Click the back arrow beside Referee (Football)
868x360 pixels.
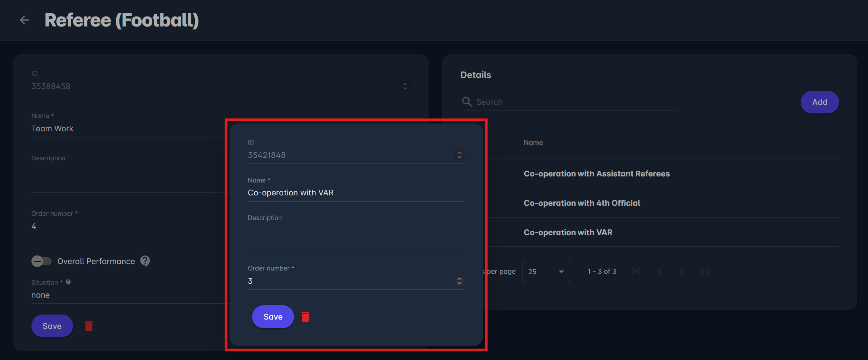coord(24,20)
